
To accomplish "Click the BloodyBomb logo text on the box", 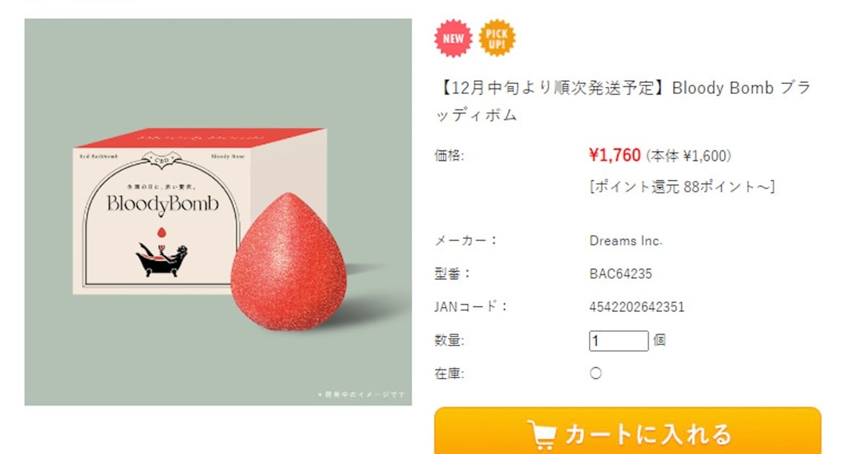I will 163,205.
